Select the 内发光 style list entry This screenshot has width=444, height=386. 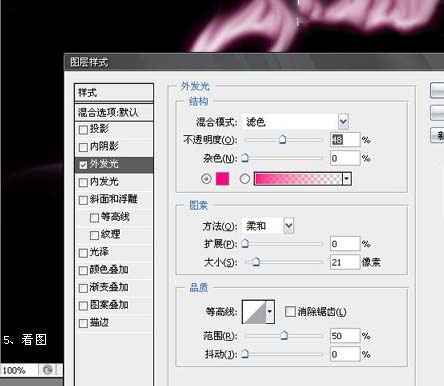click(x=114, y=182)
